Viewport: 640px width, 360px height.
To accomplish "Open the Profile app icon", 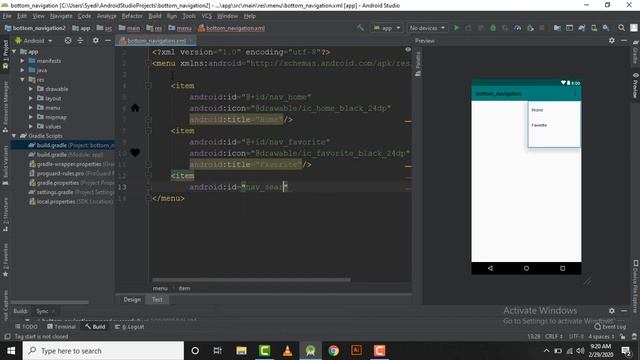I will [x=518, y=28].
